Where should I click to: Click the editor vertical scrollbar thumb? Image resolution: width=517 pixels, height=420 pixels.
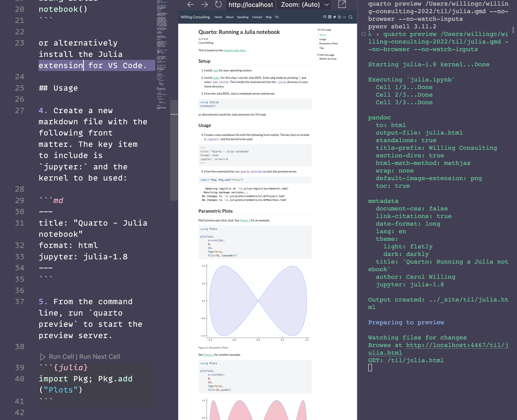(174, 150)
